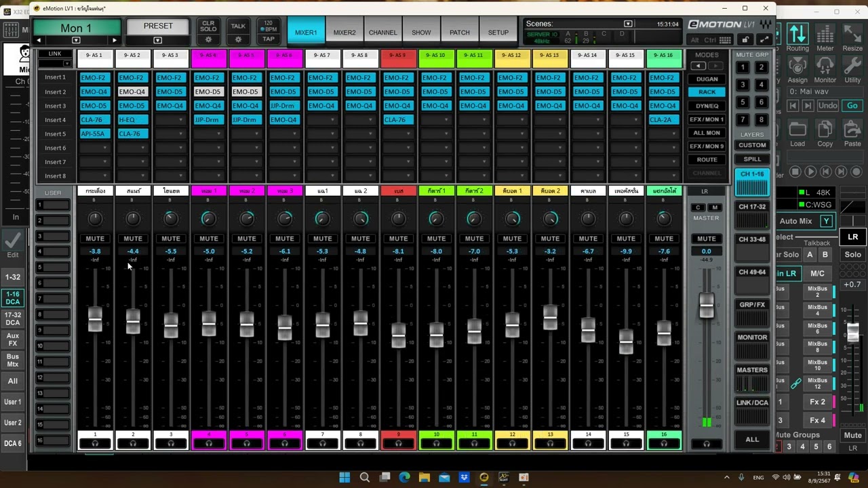Mute channel 16 strip
868x488 pixels.
[x=664, y=239]
